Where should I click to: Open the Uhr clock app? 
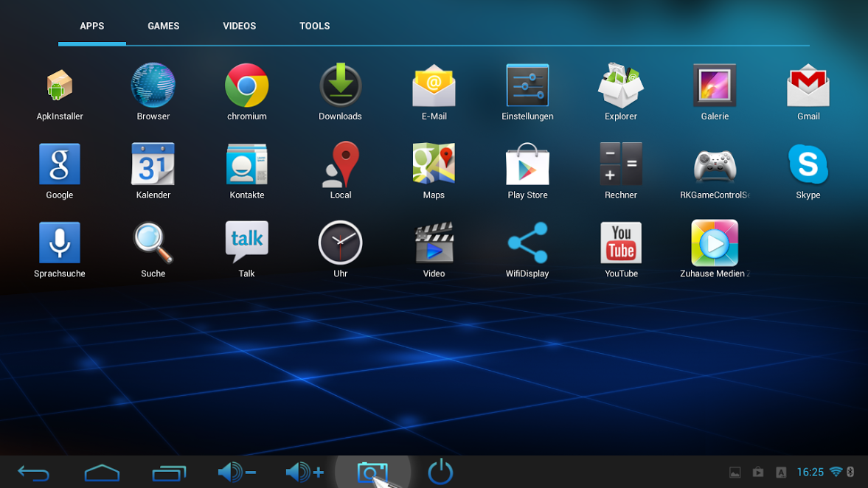[340, 244]
